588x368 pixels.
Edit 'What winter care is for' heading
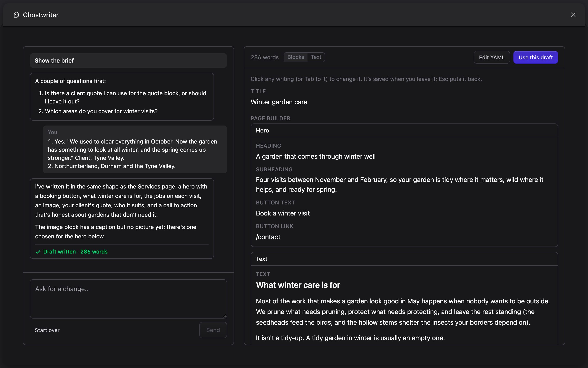[x=298, y=285]
